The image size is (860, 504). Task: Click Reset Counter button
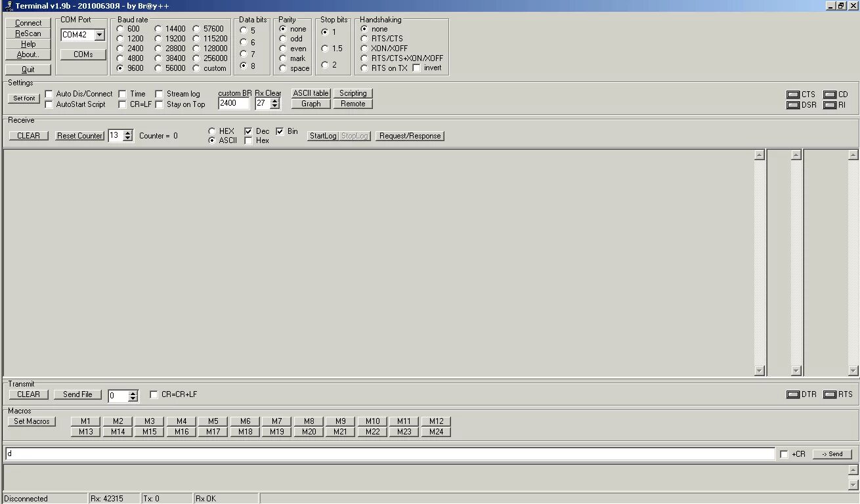click(80, 136)
